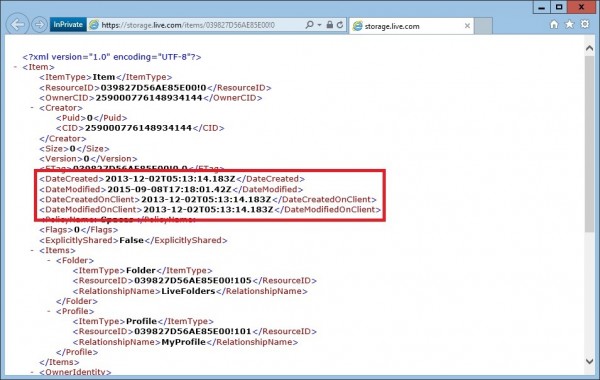Open Favorites star icon

[569, 24]
